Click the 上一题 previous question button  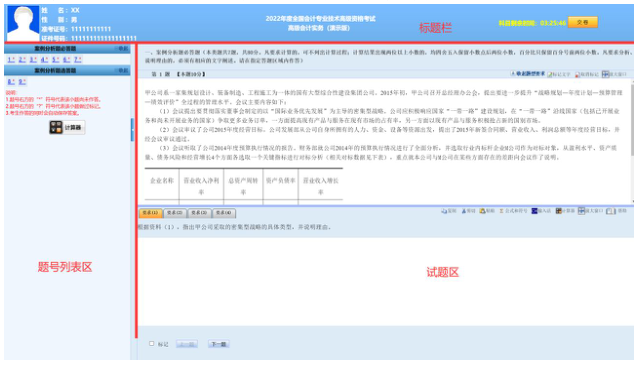(187, 344)
